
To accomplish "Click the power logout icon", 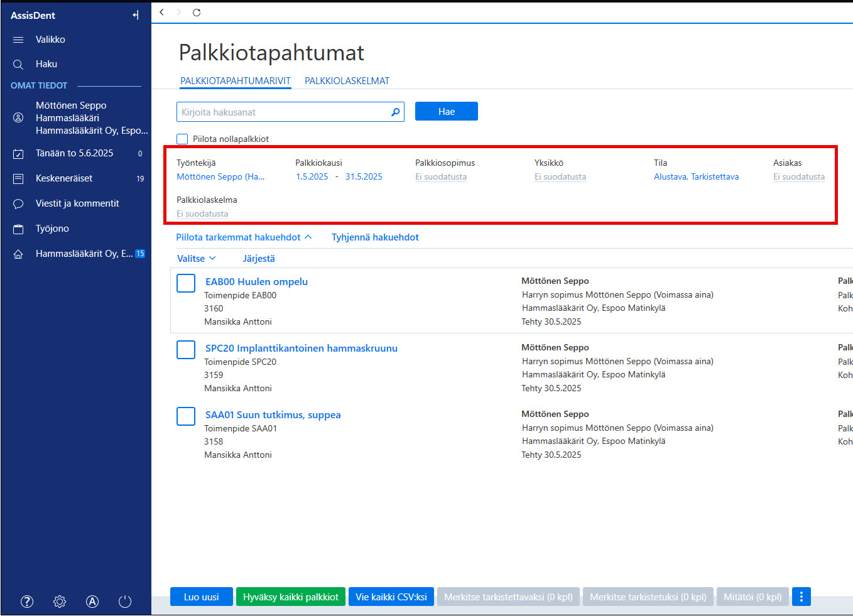I will tap(125, 602).
